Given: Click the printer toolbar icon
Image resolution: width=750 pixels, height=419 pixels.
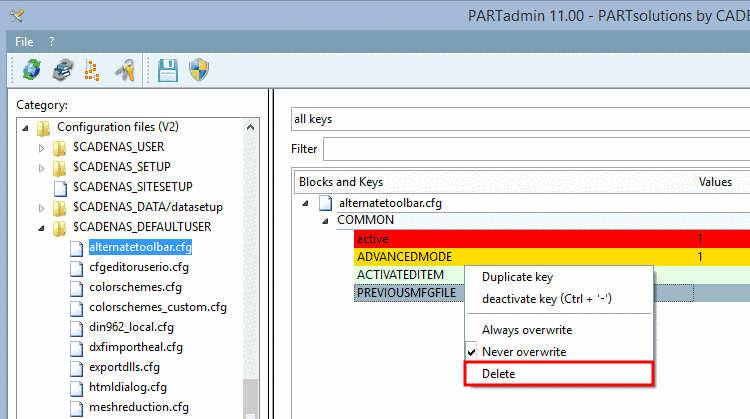Looking at the screenshot, I should [x=63, y=70].
